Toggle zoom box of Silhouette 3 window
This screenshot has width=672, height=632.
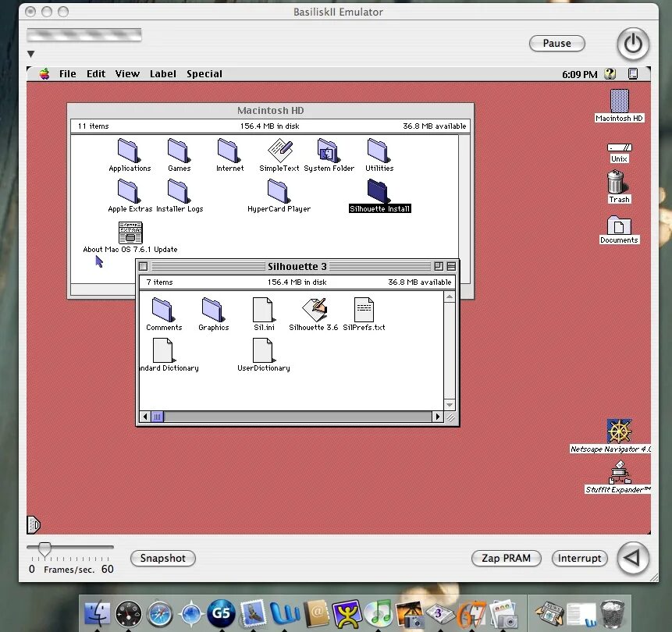coord(439,267)
